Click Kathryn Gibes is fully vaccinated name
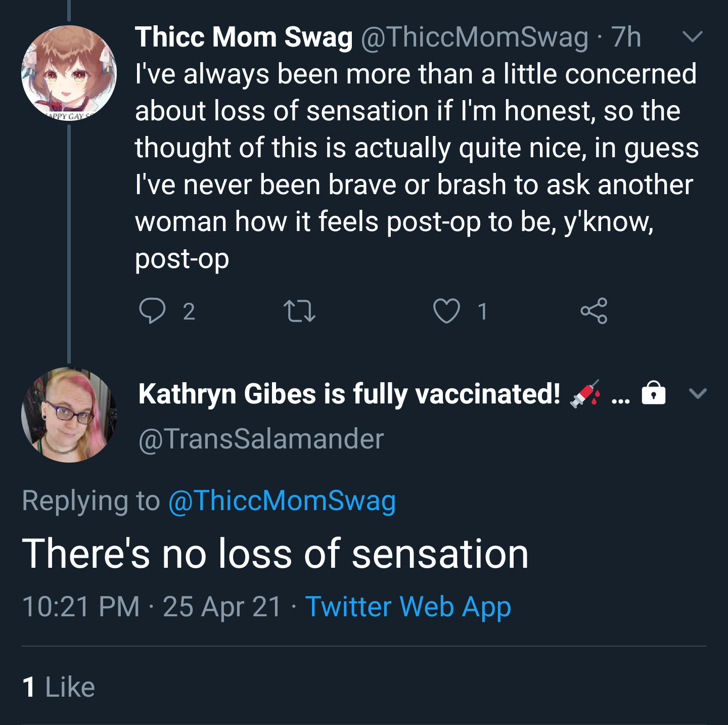Screen dimensions: 728x725 click(x=349, y=394)
